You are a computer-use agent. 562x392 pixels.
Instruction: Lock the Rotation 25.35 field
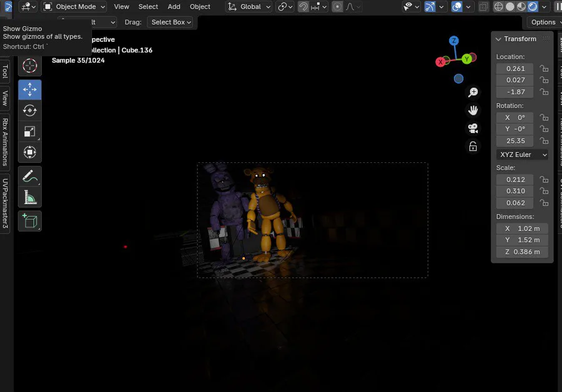coord(544,141)
